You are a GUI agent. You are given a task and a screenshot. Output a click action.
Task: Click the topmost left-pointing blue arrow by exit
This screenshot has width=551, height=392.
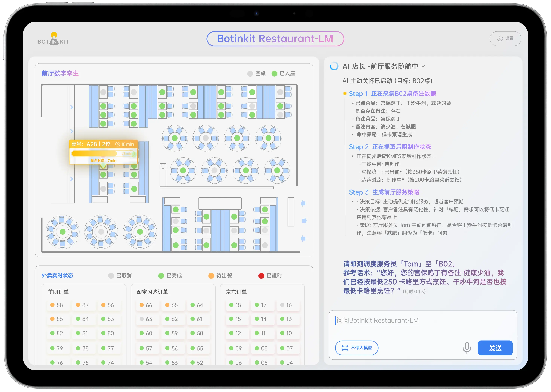point(303,203)
